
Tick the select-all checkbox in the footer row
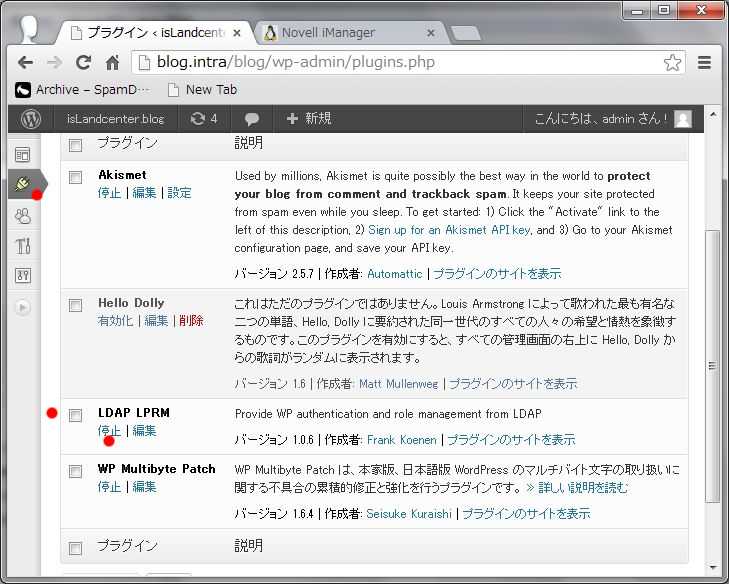pos(75,548)
